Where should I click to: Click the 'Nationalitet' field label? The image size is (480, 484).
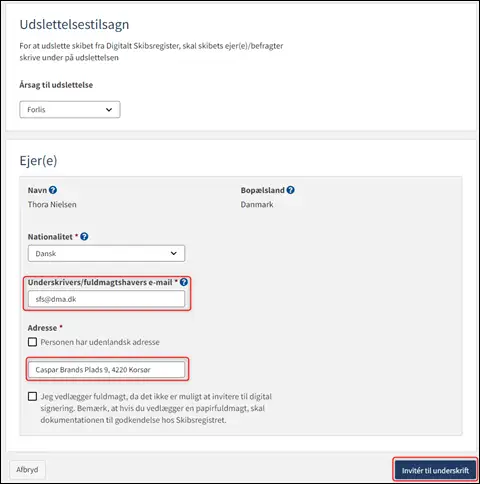pyautogui.click(x=50, y=237)
